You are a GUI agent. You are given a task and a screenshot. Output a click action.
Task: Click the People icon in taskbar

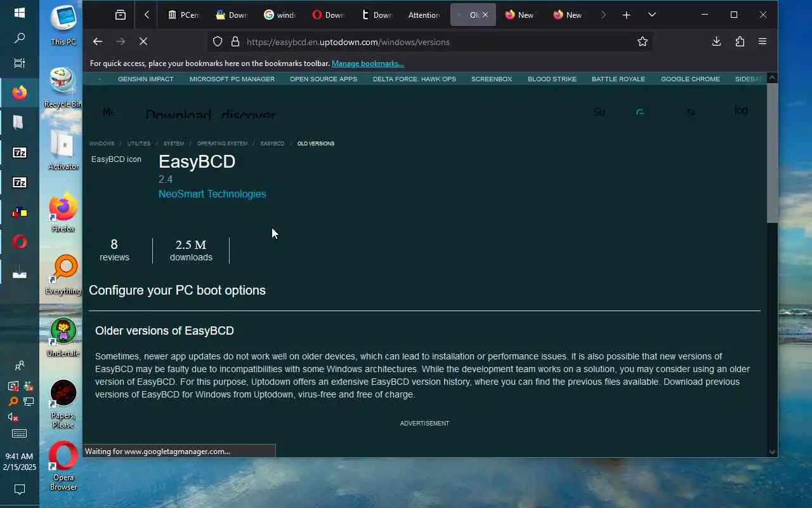click(20, 365)
